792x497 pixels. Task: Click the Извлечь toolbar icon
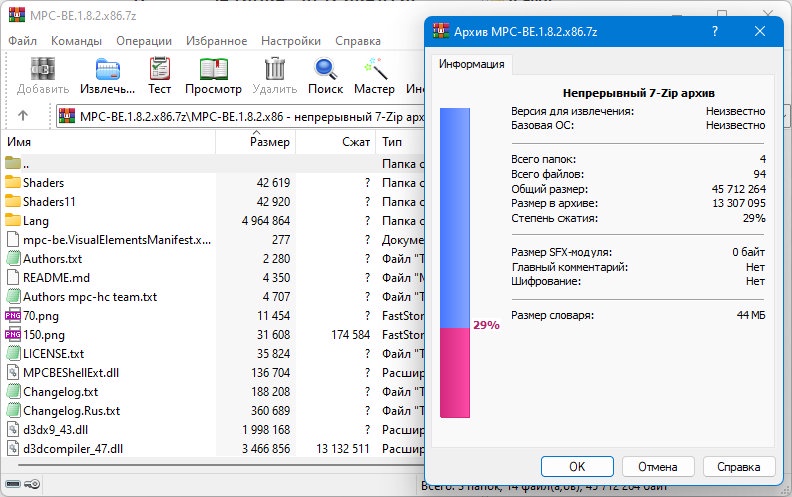(108, 69)
